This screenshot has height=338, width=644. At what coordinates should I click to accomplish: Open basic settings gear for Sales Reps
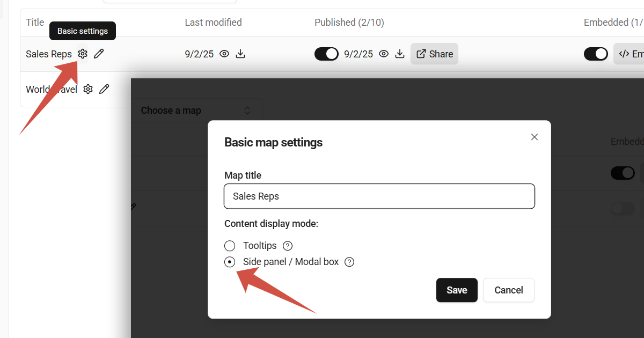pos(82,54)
